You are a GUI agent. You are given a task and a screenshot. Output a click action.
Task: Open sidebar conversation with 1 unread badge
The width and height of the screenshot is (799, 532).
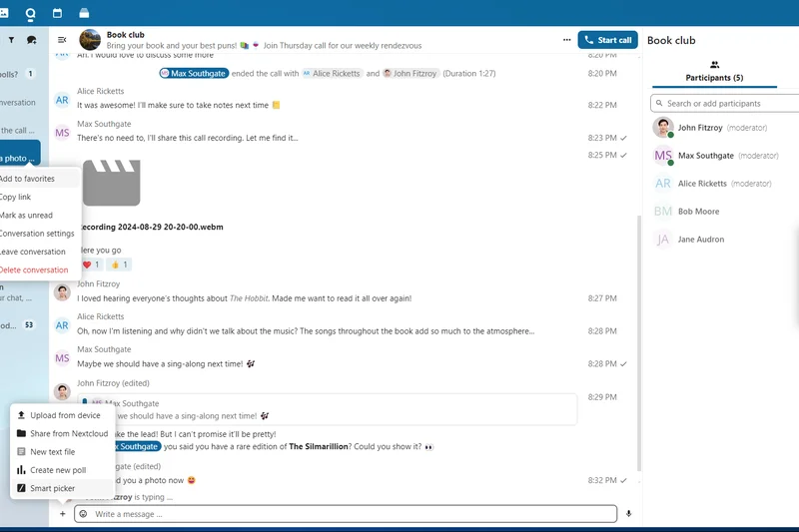click(x=18, y=74)
